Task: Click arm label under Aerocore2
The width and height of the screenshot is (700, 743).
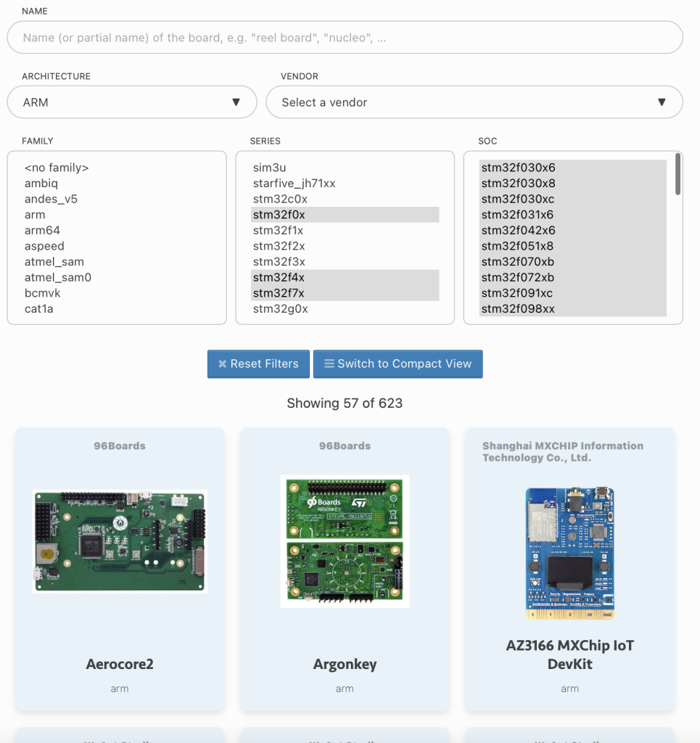Action: coord(120,689)
